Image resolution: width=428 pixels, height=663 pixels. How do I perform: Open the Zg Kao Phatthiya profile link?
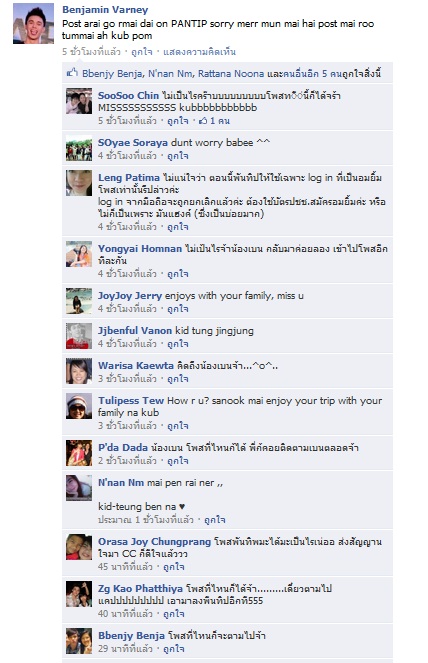pyautogui.click(x=140, y=589)
